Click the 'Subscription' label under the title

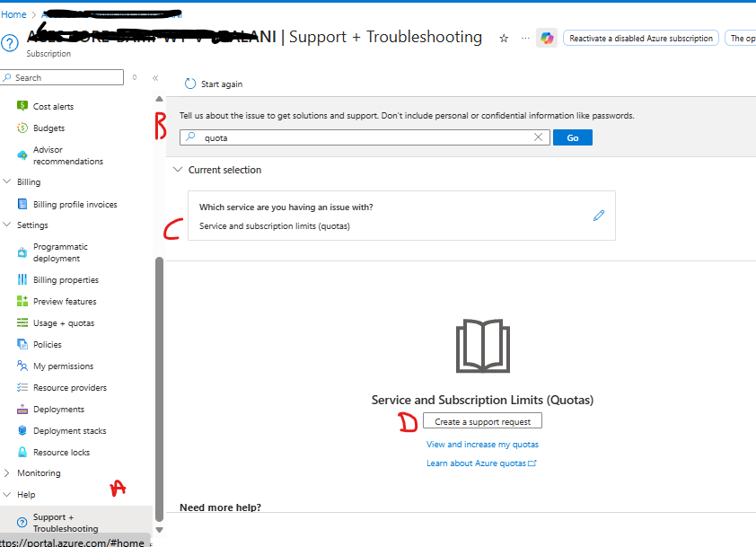tap(48, 54)
